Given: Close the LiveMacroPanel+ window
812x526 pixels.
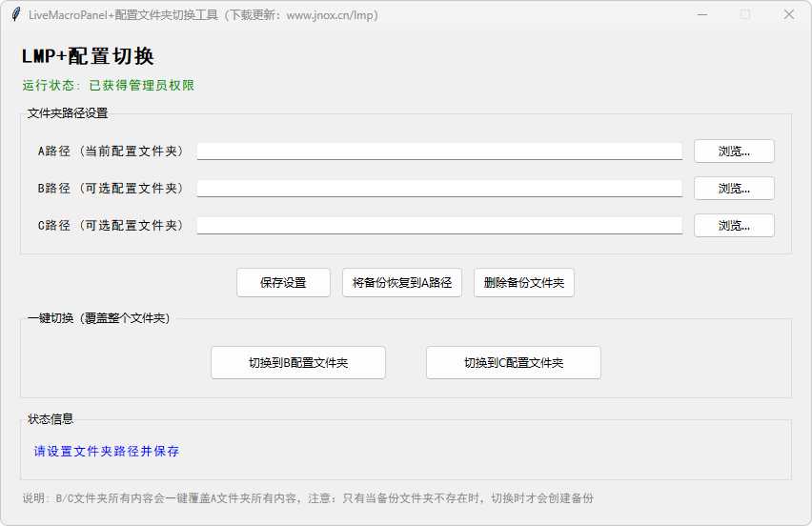Looking at the screenshot, I should coord(789,14).
